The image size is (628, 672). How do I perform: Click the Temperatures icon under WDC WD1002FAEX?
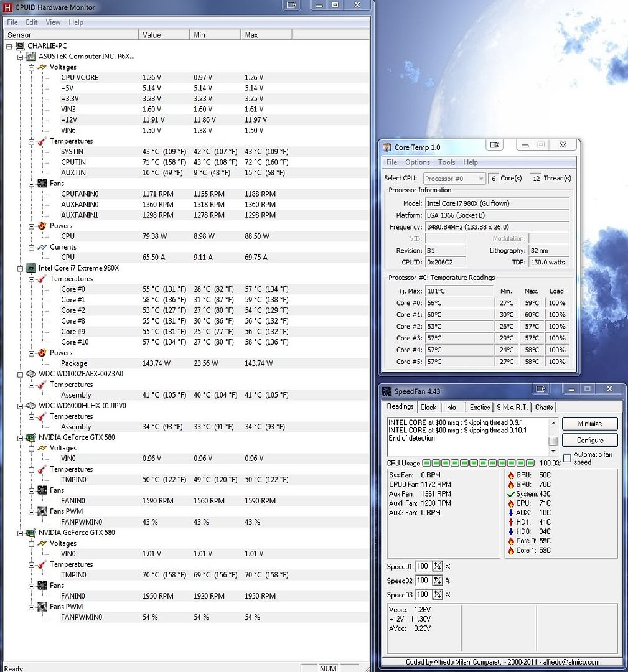(42, 385)
